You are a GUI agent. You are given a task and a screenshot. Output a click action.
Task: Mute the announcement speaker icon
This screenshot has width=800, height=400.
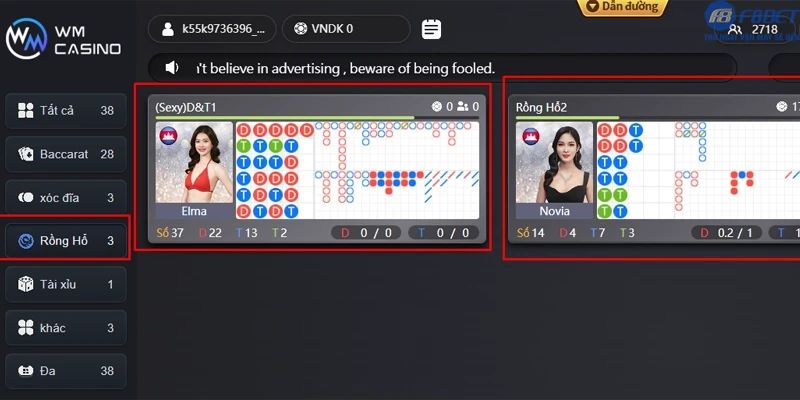(x=172, y=68)
